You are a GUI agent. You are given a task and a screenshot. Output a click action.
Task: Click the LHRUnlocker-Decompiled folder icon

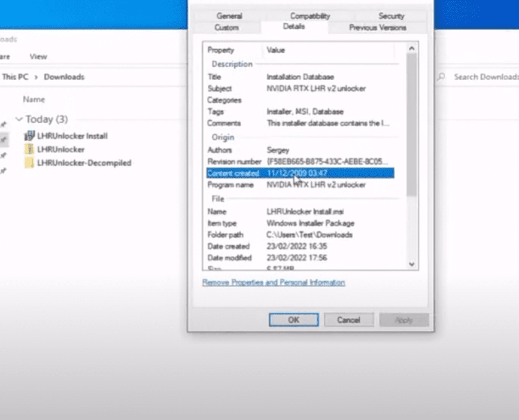tap(29, 163)
